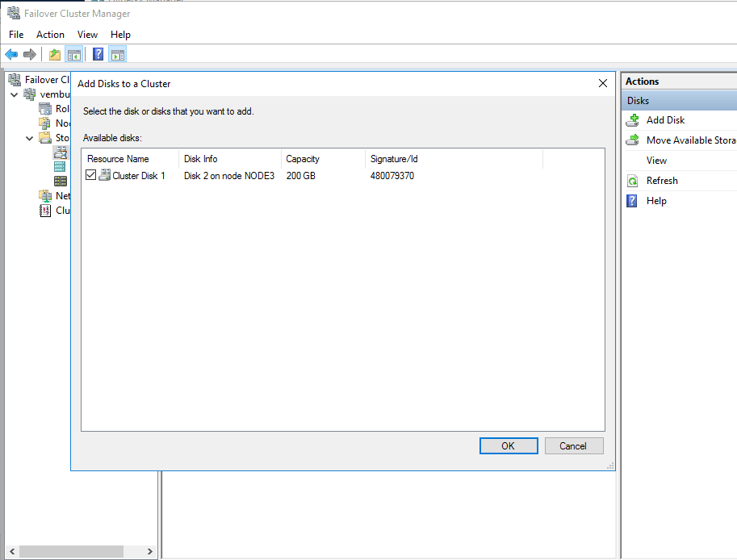Toggle the Show/Hide Console Tree toolbar icon
737x560 pixels.
click(x=74, y=55)
